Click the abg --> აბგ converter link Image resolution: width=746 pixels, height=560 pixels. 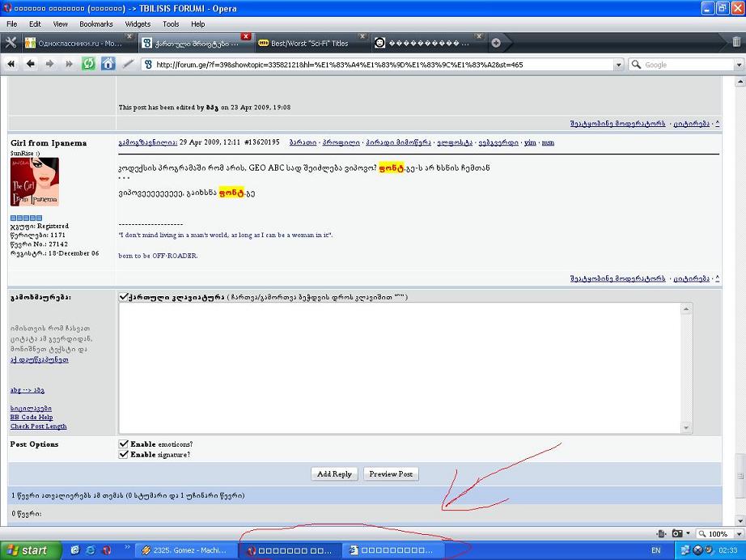pyautogui.click(x=28, y=390)
